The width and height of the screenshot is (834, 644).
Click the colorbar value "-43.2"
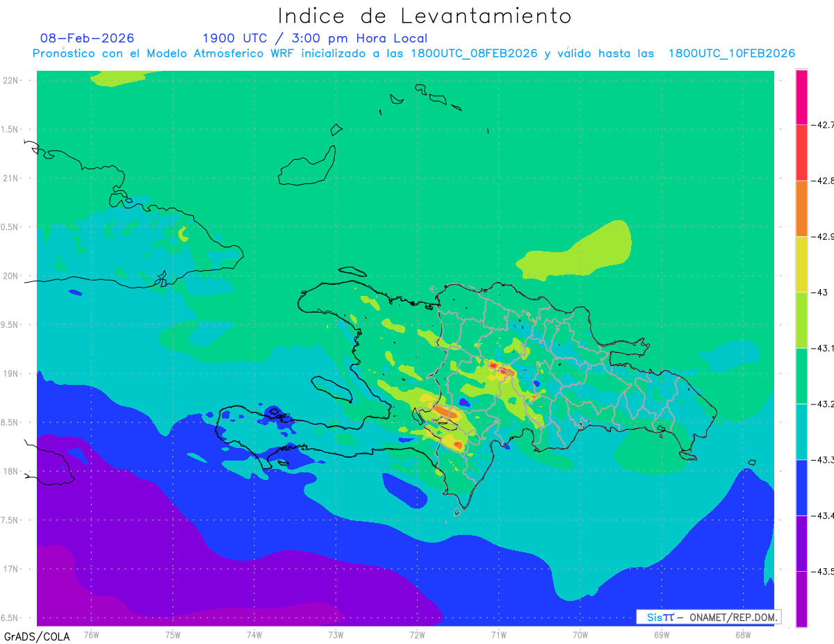823,404
